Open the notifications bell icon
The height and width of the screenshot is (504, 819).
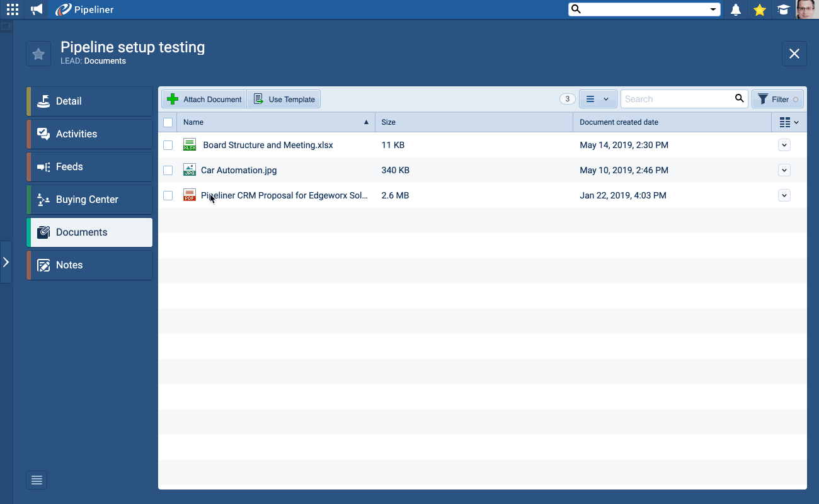tap(735, 9)
